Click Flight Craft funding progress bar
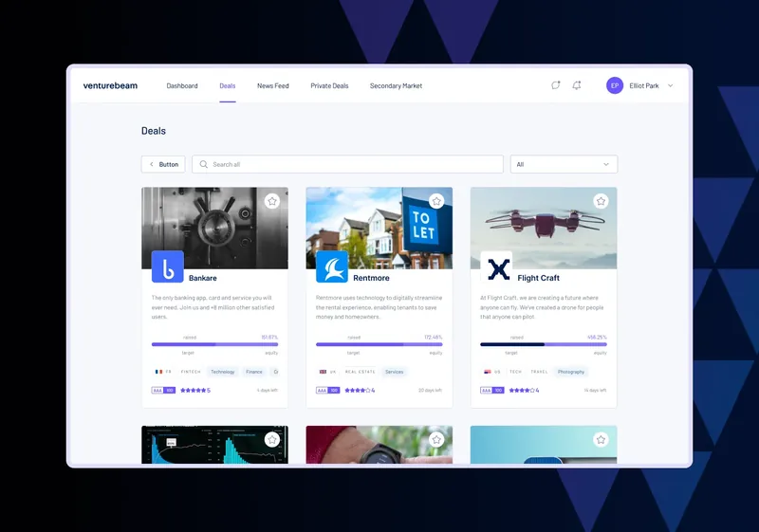 (x=544, y=344)
